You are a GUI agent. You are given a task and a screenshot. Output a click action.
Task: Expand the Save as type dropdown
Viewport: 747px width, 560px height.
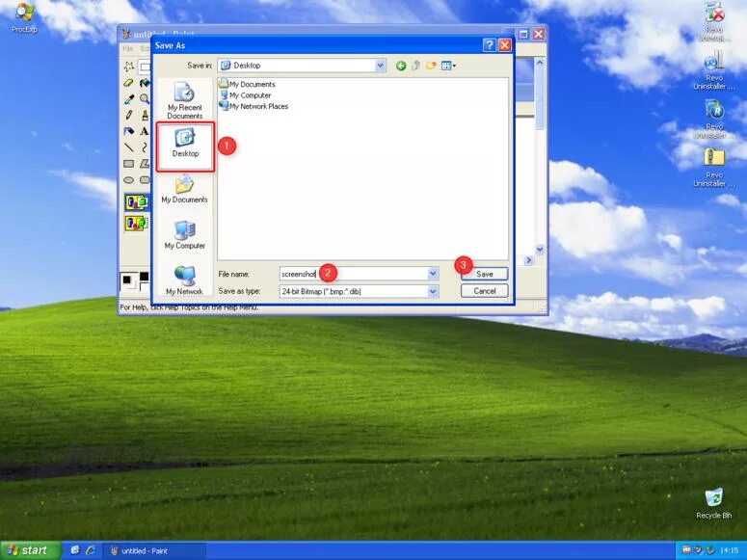click(433, 291)
